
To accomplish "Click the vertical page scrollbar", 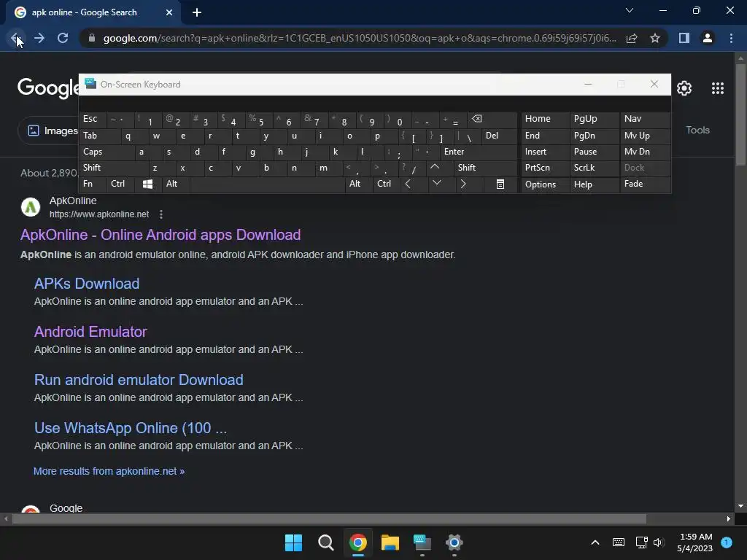I will coord(740,114).
